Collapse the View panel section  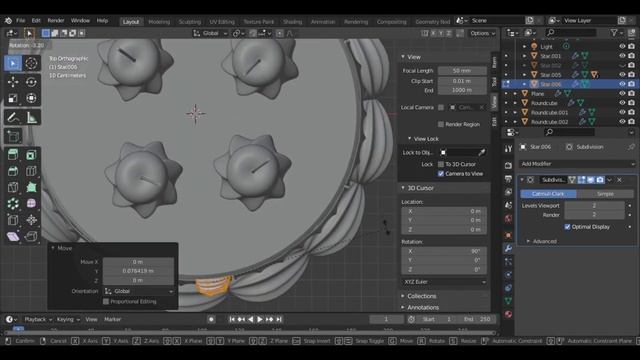(x=403, y=57)
